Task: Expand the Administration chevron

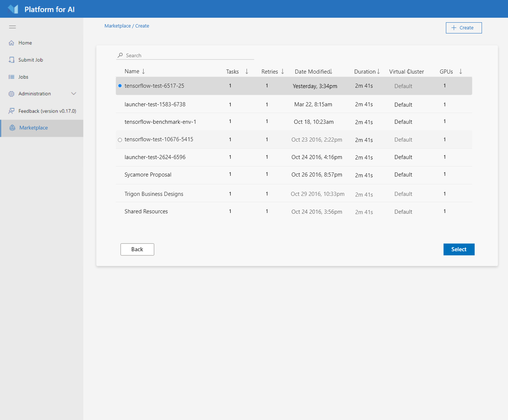Action: click(x=74, y=94)
